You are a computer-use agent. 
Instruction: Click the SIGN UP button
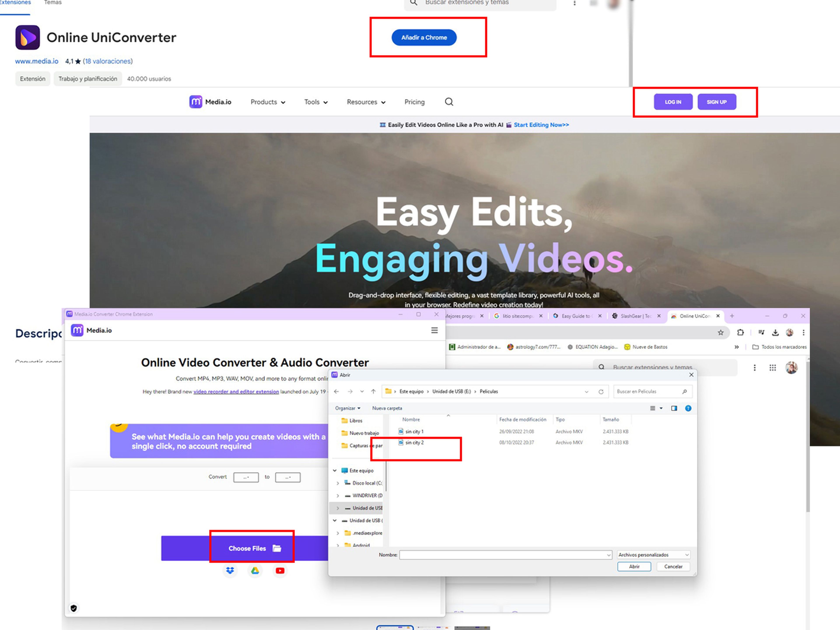(x=717, y=102)
